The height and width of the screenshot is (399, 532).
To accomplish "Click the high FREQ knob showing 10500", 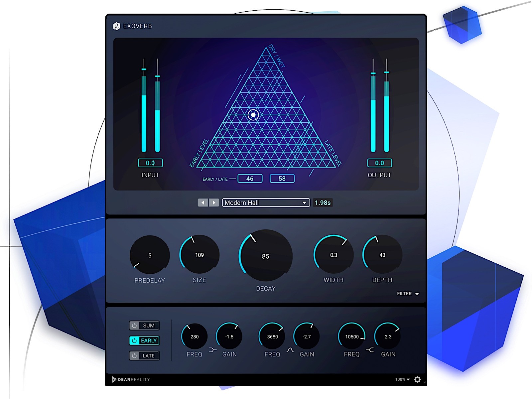I will (x=352, y=336).
